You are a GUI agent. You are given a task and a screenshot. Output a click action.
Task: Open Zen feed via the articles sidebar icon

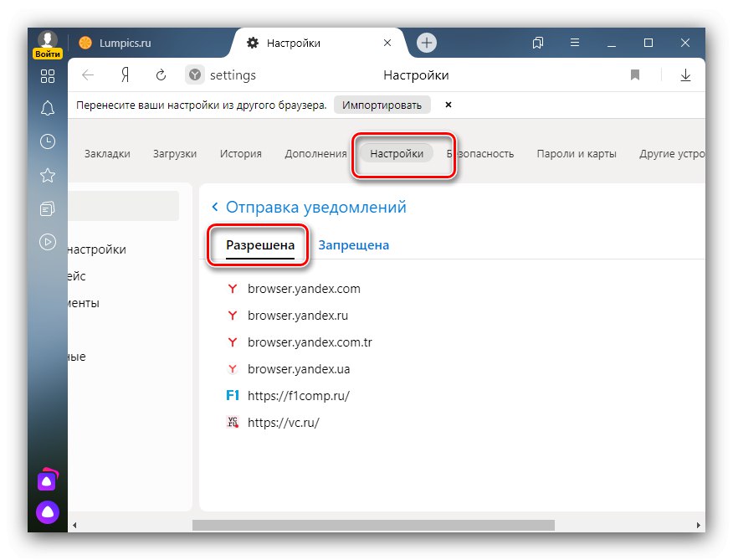click(48, 208)
